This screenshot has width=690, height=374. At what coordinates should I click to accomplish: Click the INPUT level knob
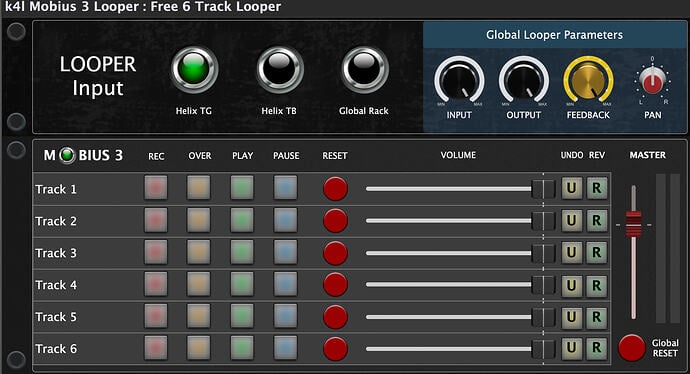[x=459, y=81]
